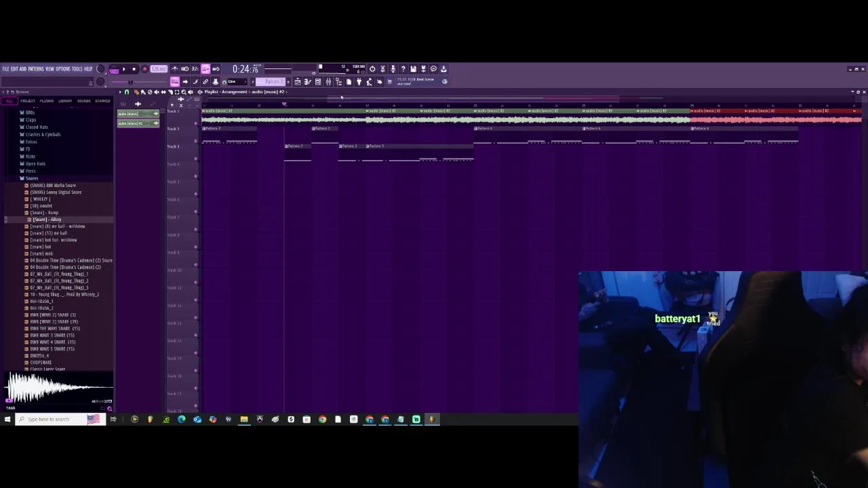Screen dimensions: 868x488
Task: Open the OPTIONS menu
Action: 62,69
